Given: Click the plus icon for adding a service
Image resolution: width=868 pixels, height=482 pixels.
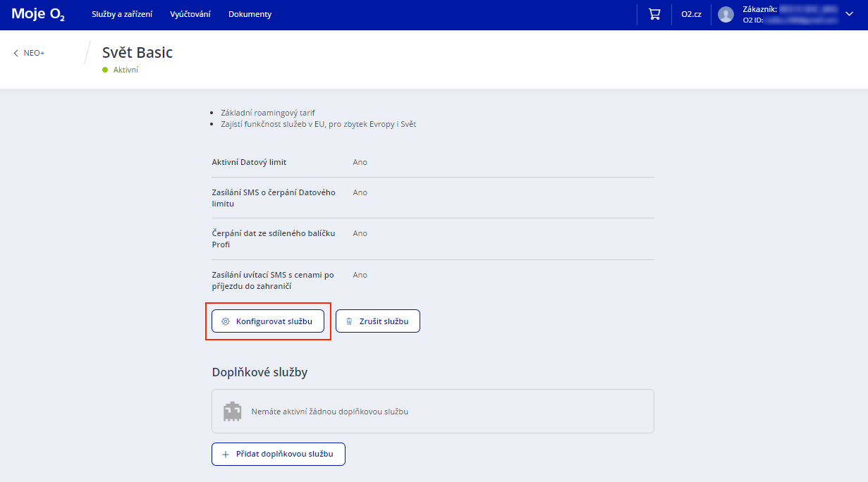Looking at the screenshot, I should 226,455.
